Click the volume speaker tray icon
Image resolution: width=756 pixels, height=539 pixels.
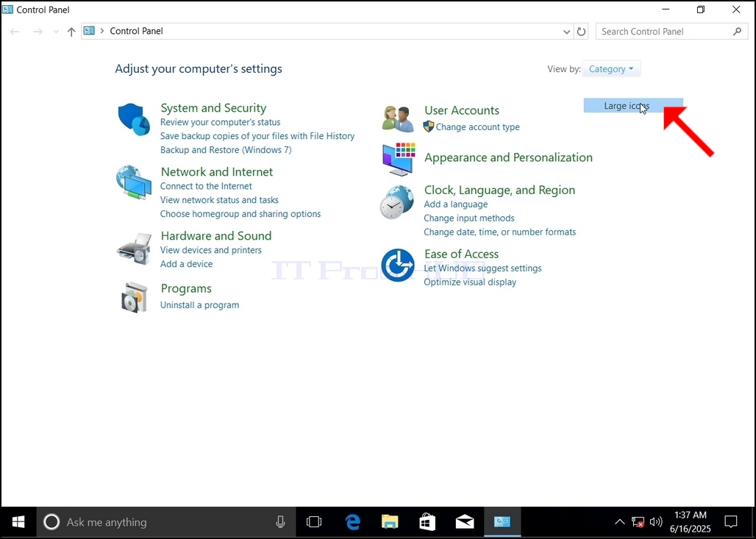656,522
